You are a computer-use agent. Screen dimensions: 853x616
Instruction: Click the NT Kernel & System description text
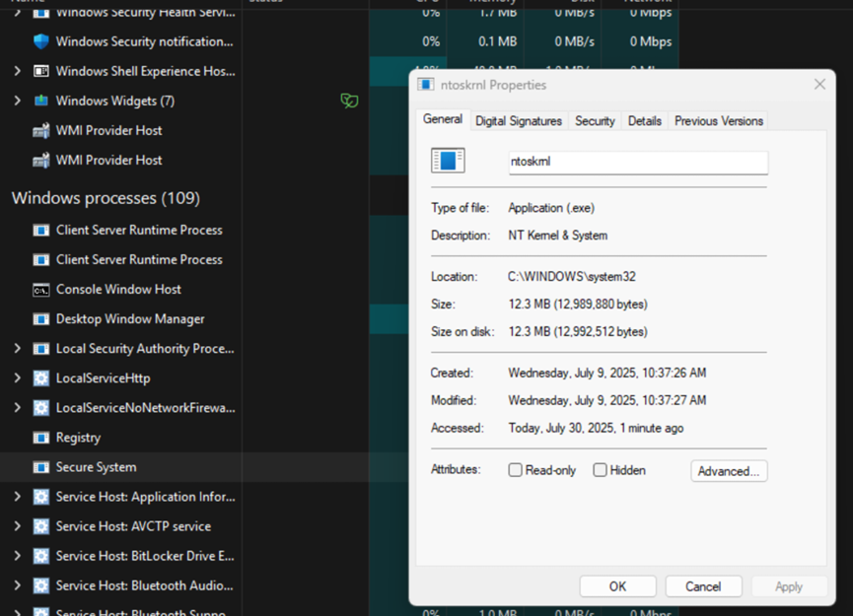click(x=557, y=236)
